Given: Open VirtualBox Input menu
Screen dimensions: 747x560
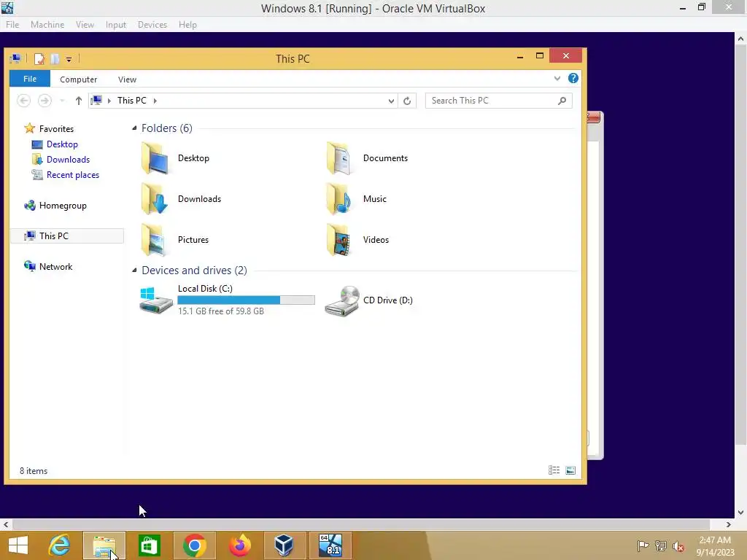Looking at the screenshot, I should 116,25.
